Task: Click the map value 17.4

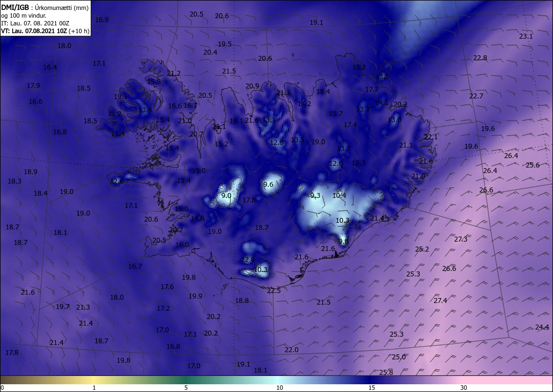Action: 350,125
